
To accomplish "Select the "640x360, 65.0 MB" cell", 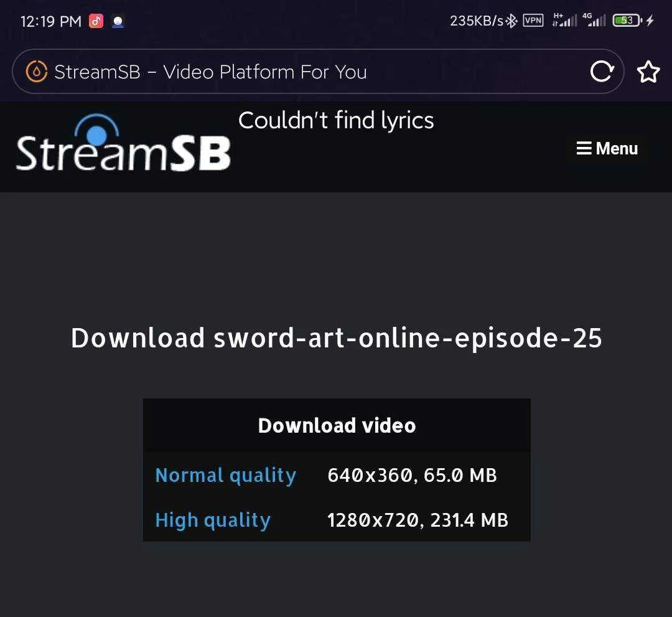I will coord(412,476).
